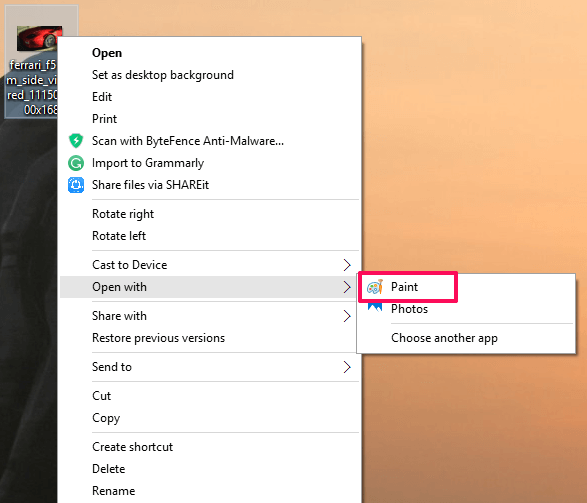This screenshot has width=587, height=503.
Task: Click the Paint palette icon
Action: (x=375, y=287)
